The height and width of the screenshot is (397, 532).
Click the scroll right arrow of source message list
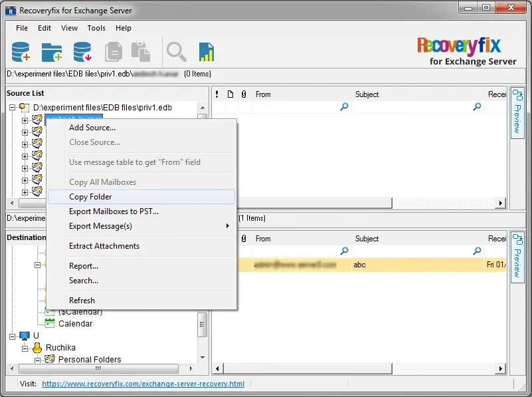tap(500, 203)
